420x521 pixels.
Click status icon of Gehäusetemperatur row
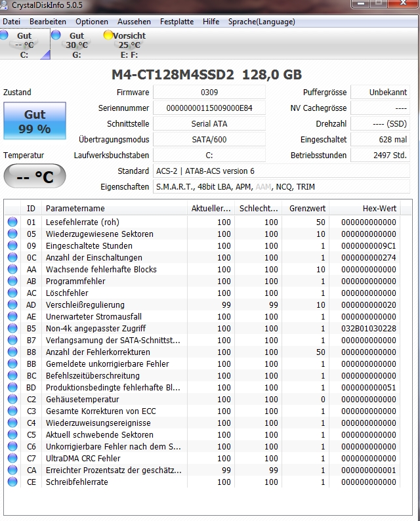[12, 399]
